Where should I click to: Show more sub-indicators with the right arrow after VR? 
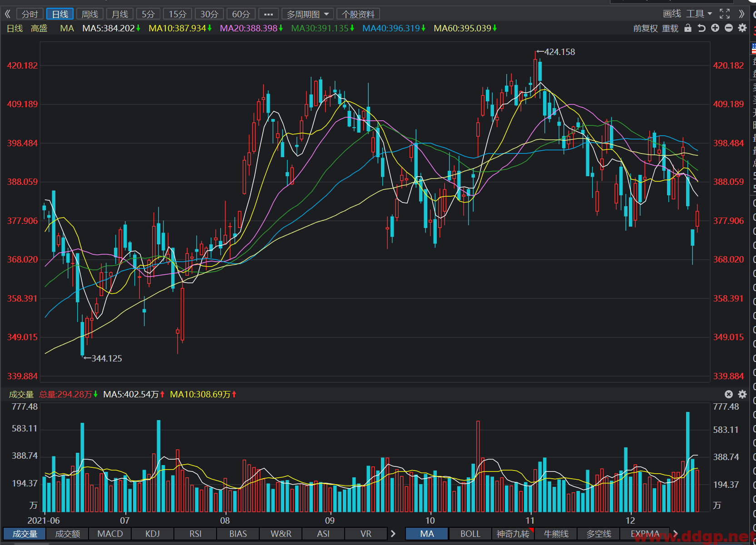tap(393, 534)
